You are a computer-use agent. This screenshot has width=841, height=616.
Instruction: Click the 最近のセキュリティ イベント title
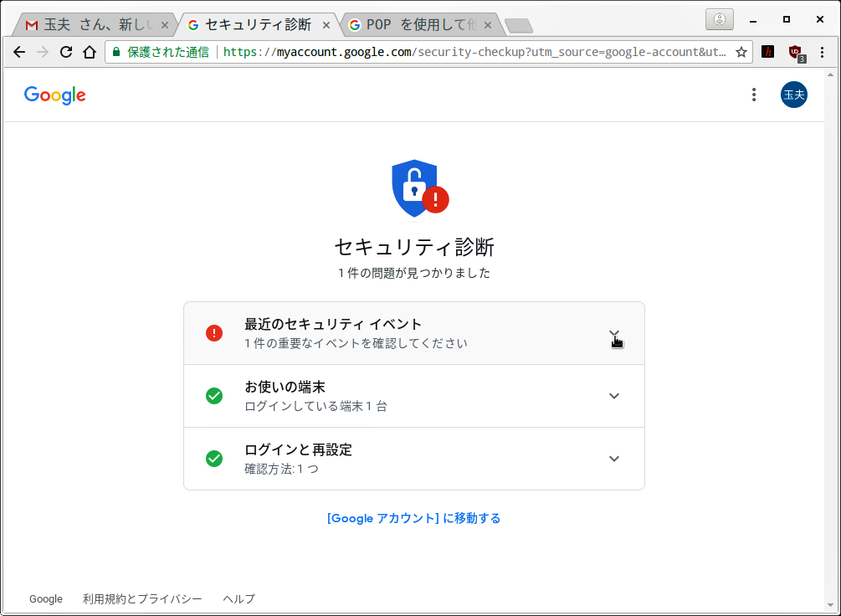[333, 324]
